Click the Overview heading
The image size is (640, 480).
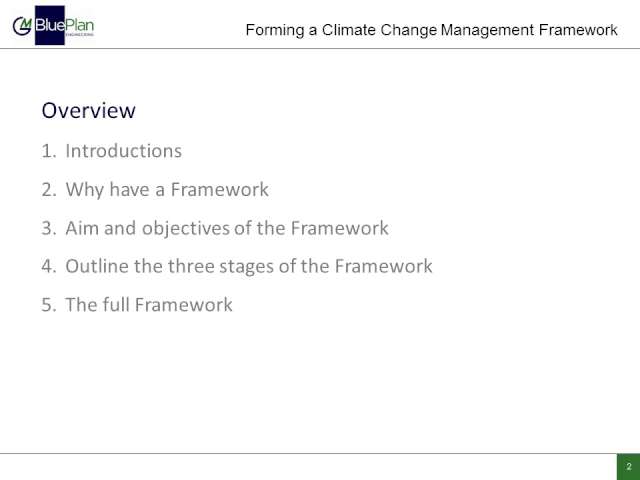point(89,111)
